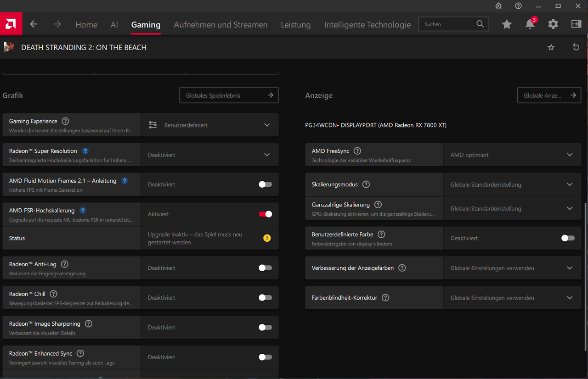Viewport: 588px width, 379px height.
Task: Enable Radeon Enhanced Sync toggle
Action: coord(265,357)
